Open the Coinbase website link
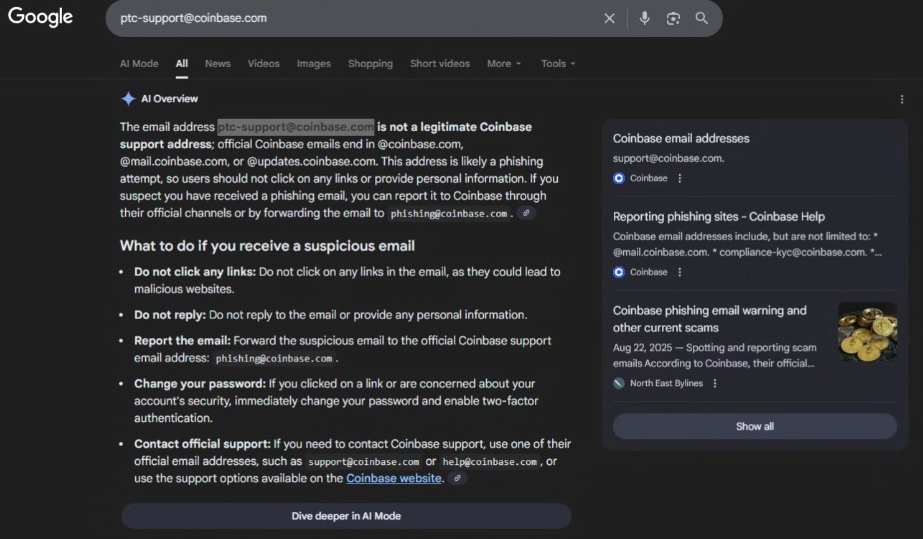 [x=393, y=479]
